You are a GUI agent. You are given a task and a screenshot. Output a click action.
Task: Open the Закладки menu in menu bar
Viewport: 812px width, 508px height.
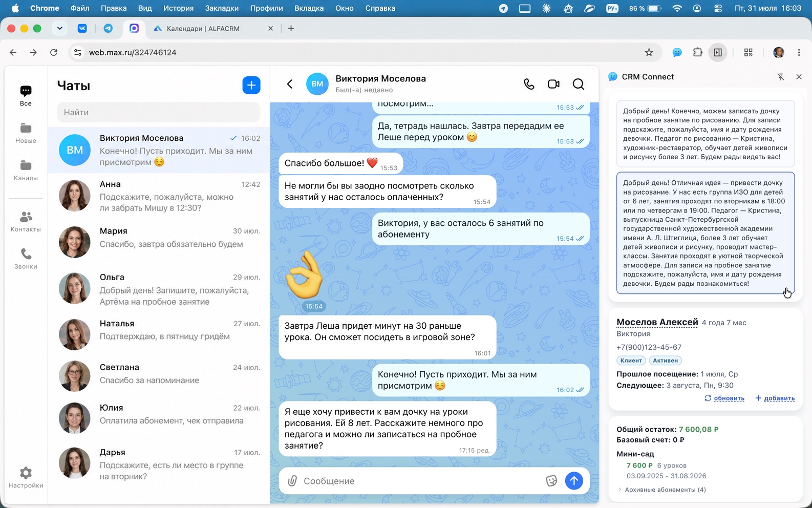pyautogui.click(x=222, y=8)
